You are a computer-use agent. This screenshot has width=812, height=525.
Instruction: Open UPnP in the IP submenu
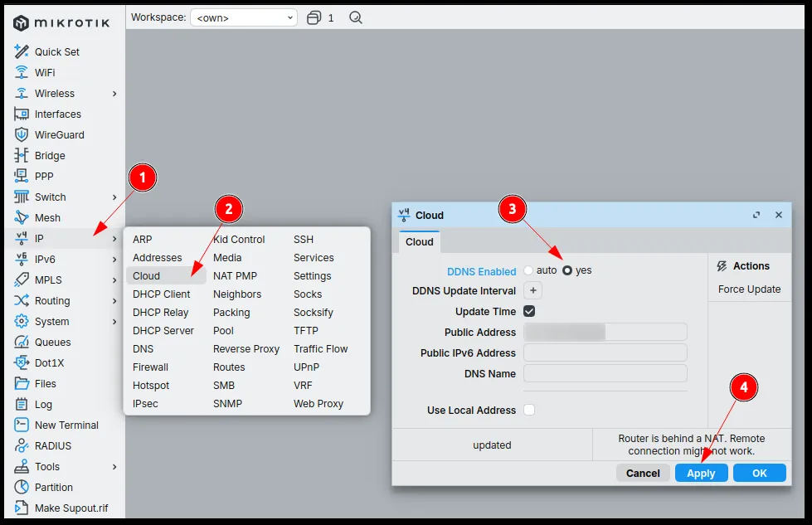point(307,367)
